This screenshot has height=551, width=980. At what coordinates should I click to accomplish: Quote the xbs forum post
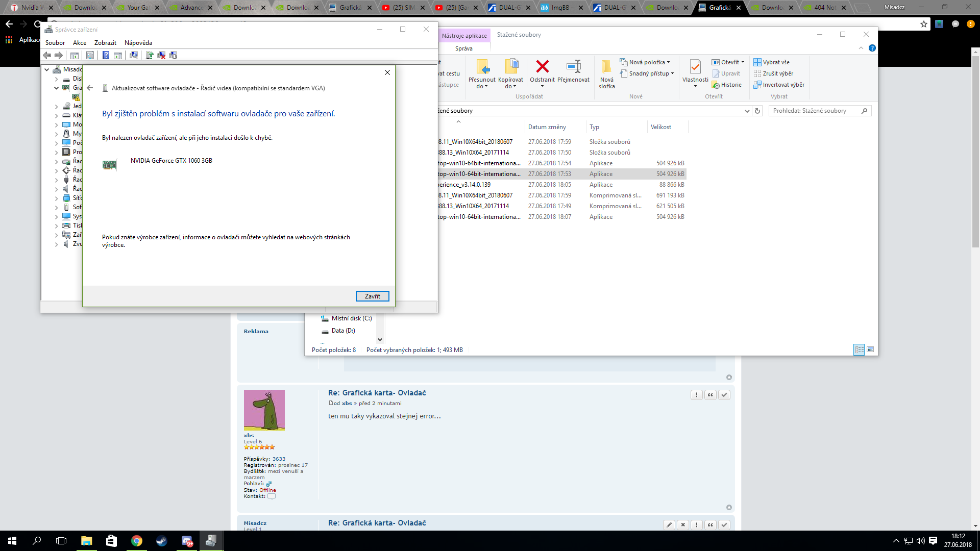710,395
